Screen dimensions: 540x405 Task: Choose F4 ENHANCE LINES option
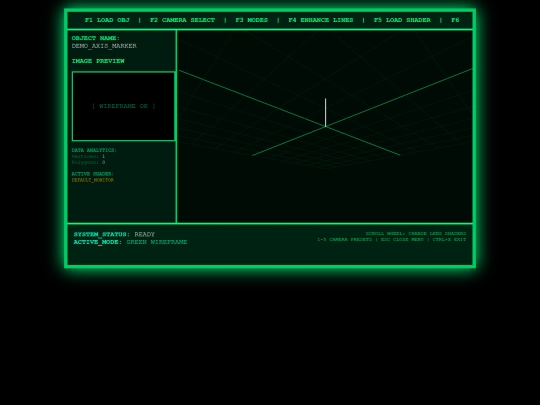click(321, 20)
